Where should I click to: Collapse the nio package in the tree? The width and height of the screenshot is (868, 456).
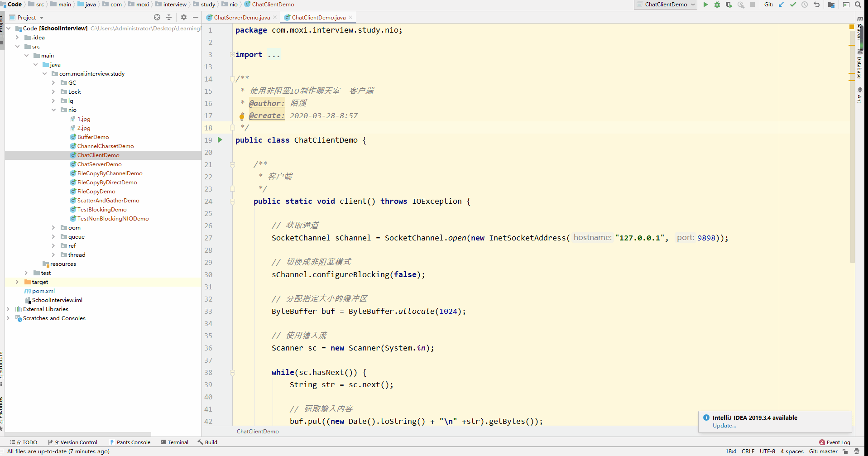[x=53, y=110]
